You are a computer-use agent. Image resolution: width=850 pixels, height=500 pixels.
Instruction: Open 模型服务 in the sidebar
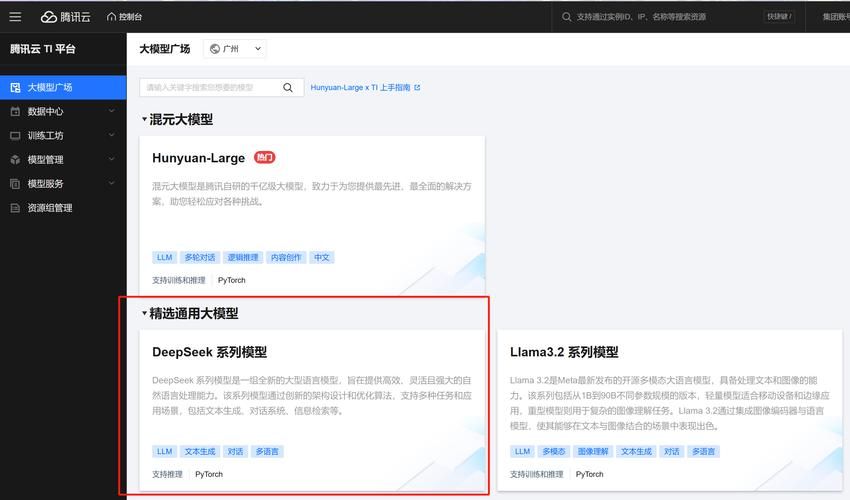pos(63,184)
